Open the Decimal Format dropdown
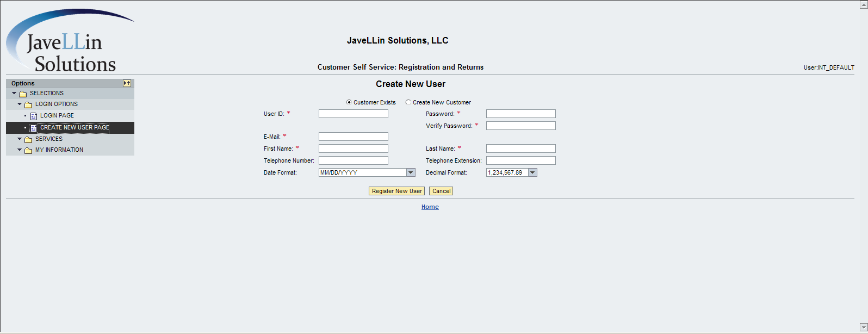 coord(532,172)
